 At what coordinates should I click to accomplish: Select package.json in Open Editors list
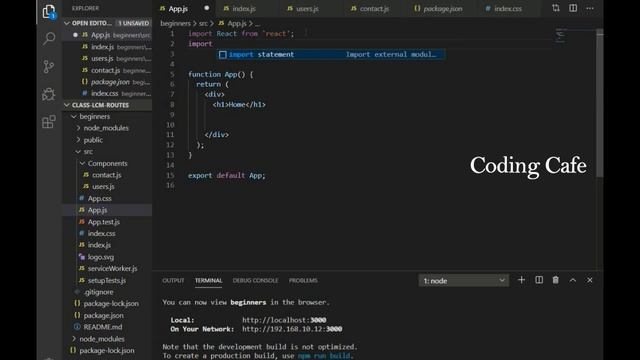pyautogui.click(x=107, y=82)
